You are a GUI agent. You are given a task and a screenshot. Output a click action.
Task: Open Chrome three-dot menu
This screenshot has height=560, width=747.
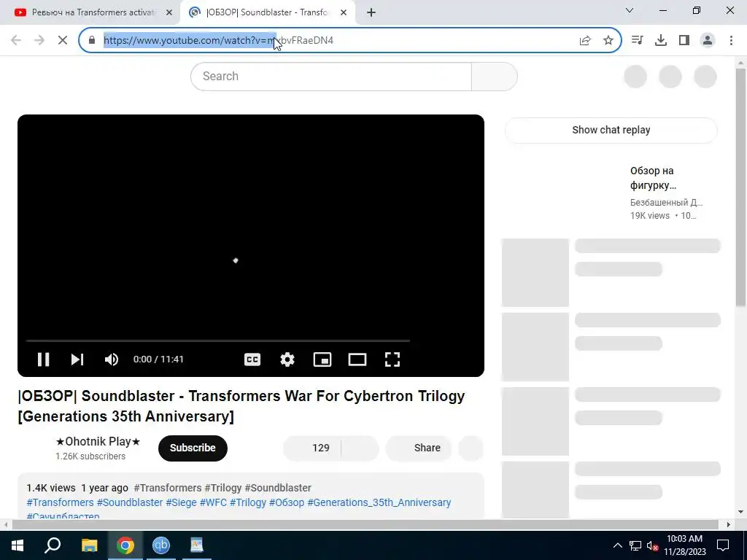(x=731, y=41)
